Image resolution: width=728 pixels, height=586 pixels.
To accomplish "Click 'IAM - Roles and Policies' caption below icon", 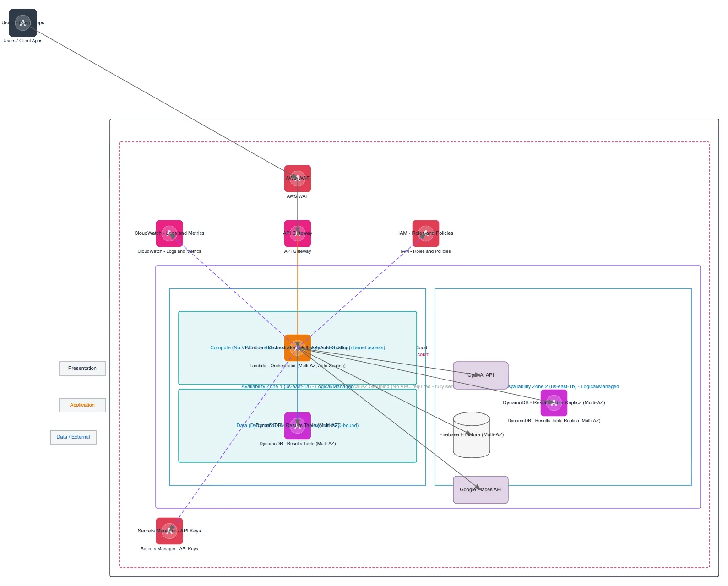I will [x=426, y=251].
